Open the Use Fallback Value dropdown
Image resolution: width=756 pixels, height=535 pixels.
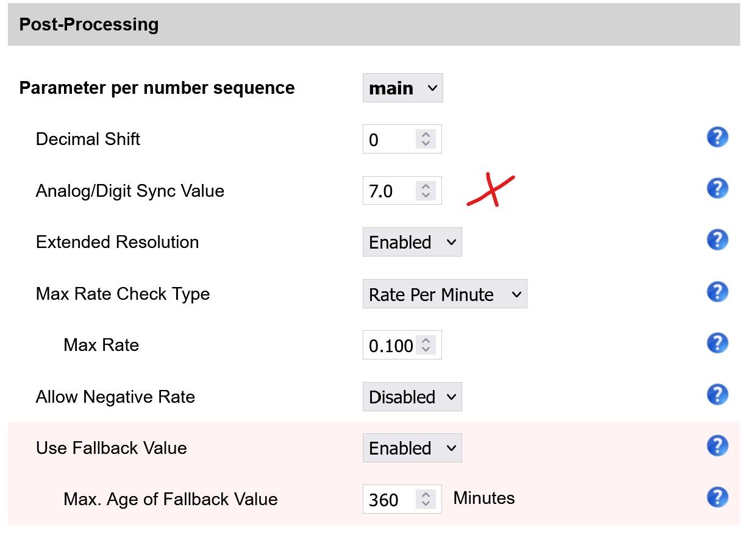click(412, 448)
